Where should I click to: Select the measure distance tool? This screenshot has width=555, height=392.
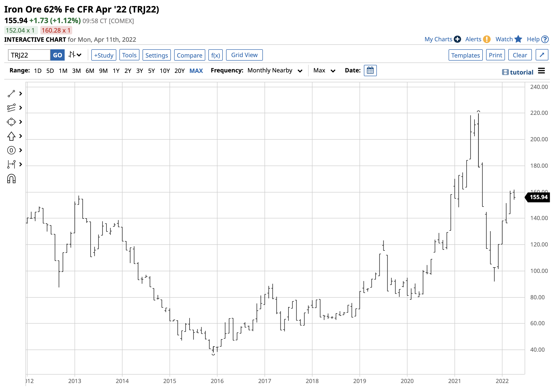point(11,165)
